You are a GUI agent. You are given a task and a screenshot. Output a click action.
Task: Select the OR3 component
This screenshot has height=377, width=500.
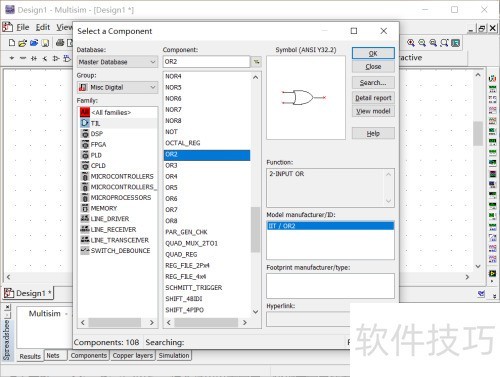click(207, 165)
